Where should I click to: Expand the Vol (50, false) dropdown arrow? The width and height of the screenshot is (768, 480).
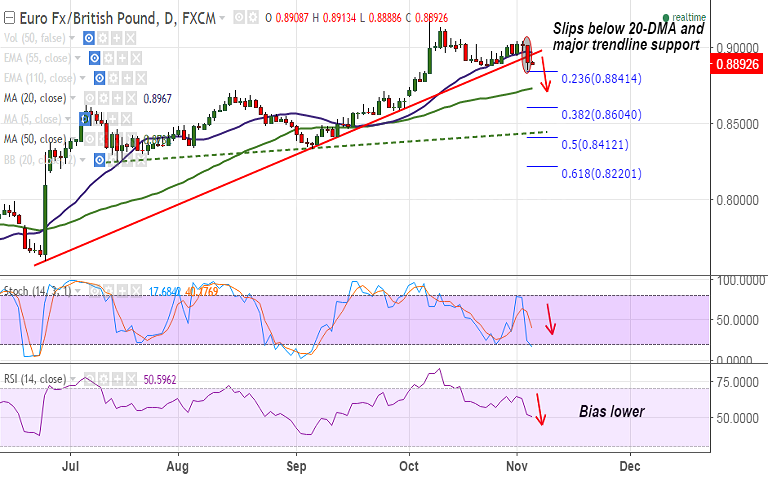72,38
